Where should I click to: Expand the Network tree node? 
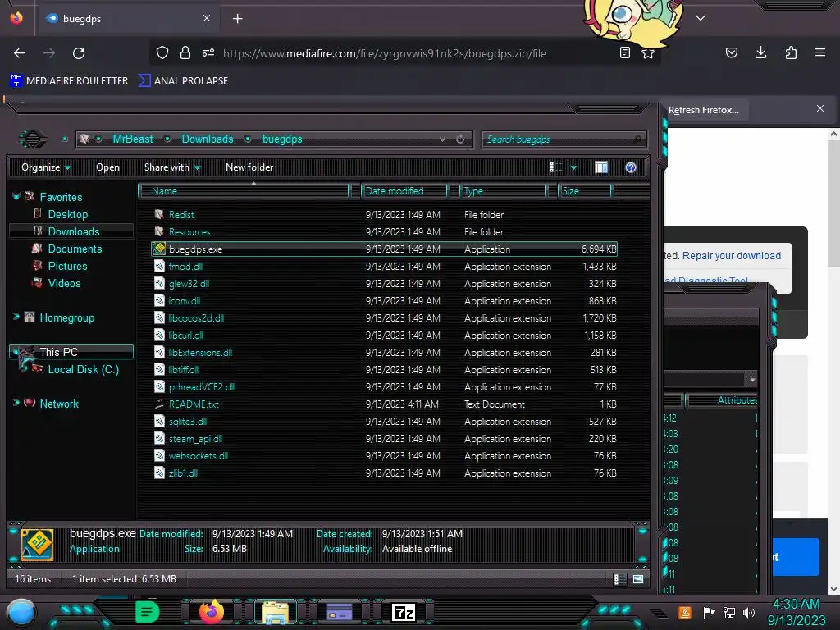[16, 402]
